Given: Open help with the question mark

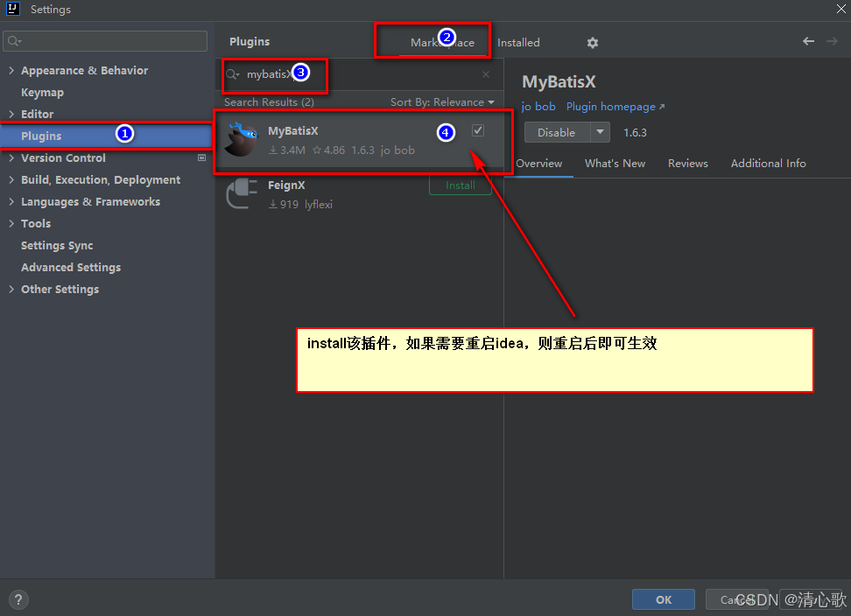Looking at the screenshot, I should (18, 599).
